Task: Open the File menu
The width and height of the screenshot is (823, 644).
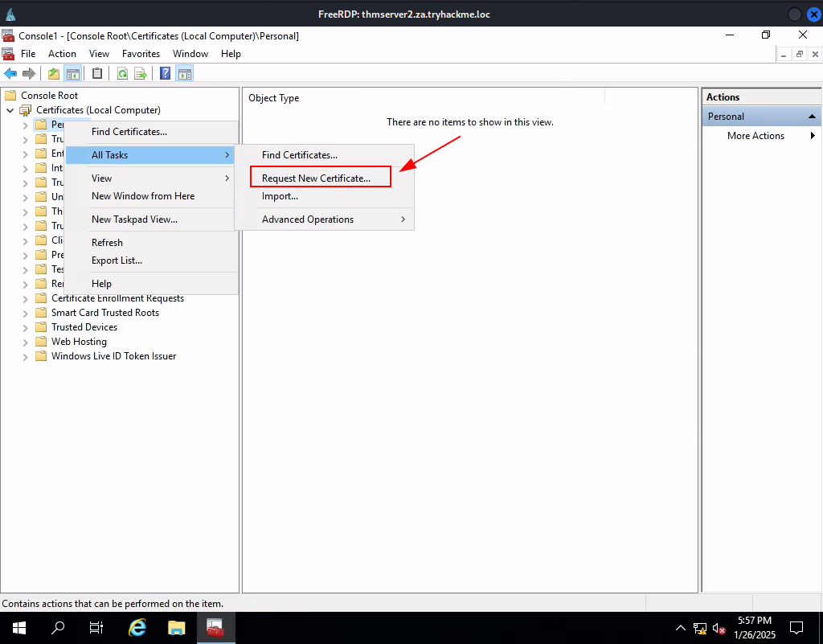Action: (x=28, y=54)
